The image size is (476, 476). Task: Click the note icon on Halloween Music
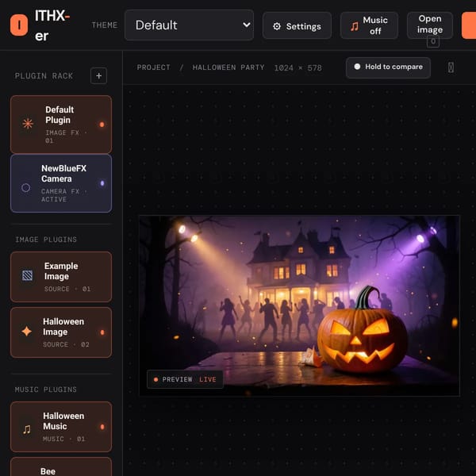[x=27, y=429]
